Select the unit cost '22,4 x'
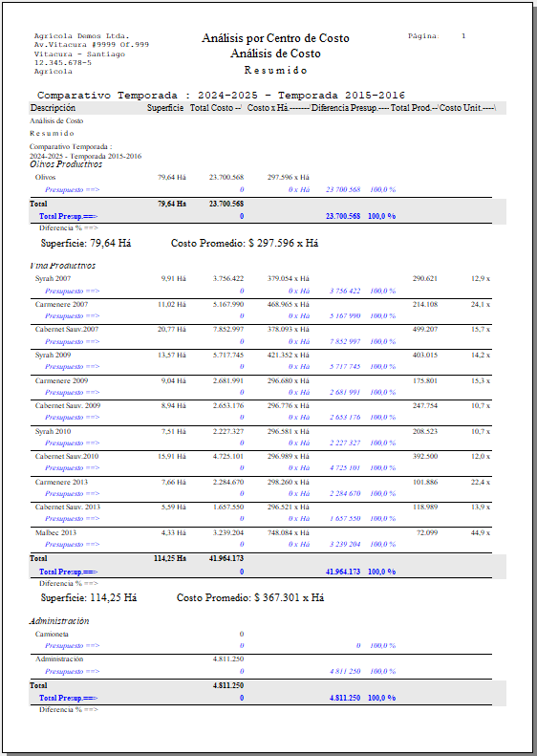Screen dimensions: 537x756 pos(481,482)
